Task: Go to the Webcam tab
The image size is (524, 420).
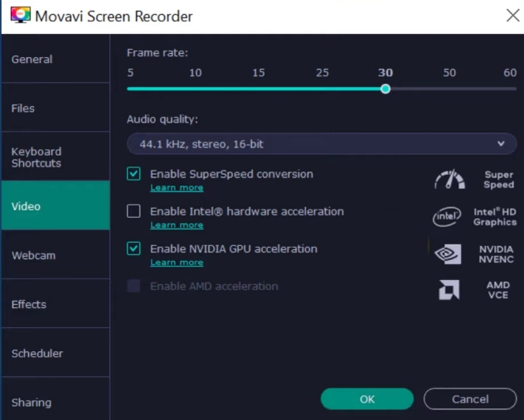Action: point(56,255)
